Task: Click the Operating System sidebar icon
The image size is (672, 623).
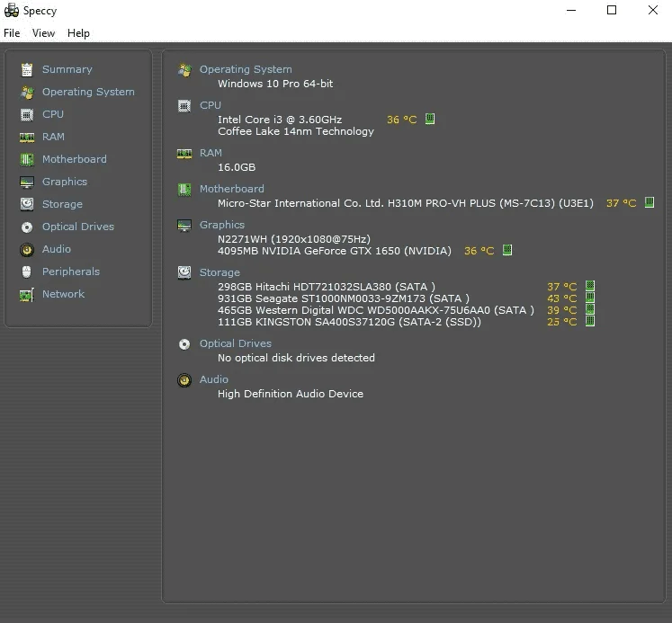Action: coord(27,92)
